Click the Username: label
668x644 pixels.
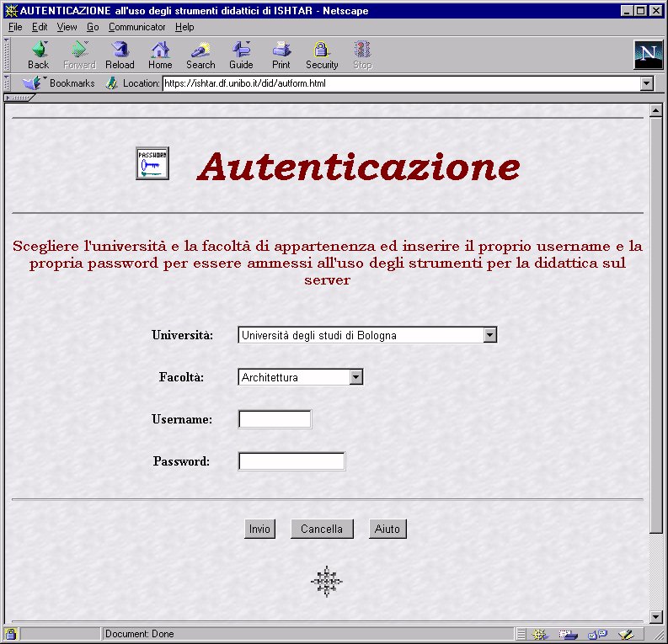pyautogui.click(x=182, y=419)
